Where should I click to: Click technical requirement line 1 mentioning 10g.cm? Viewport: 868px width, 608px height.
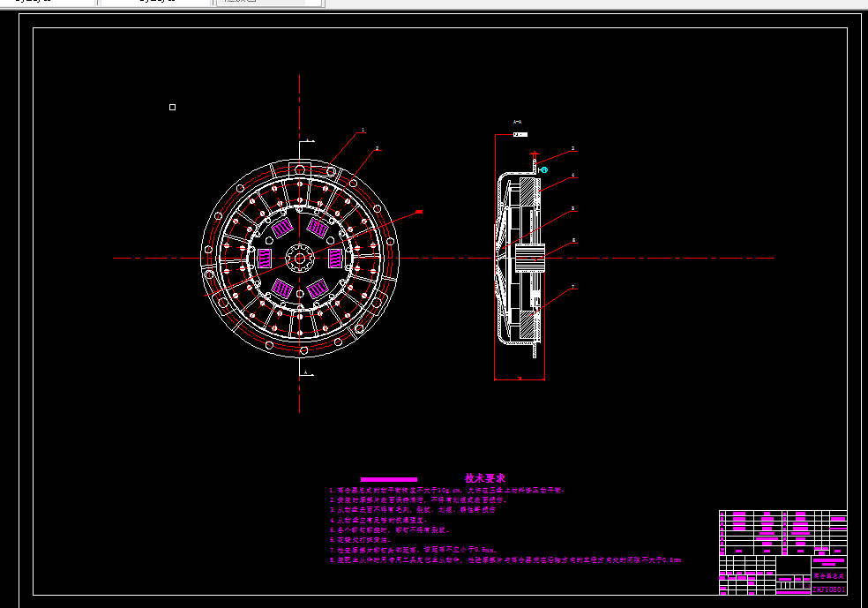[x=446, y=490]
